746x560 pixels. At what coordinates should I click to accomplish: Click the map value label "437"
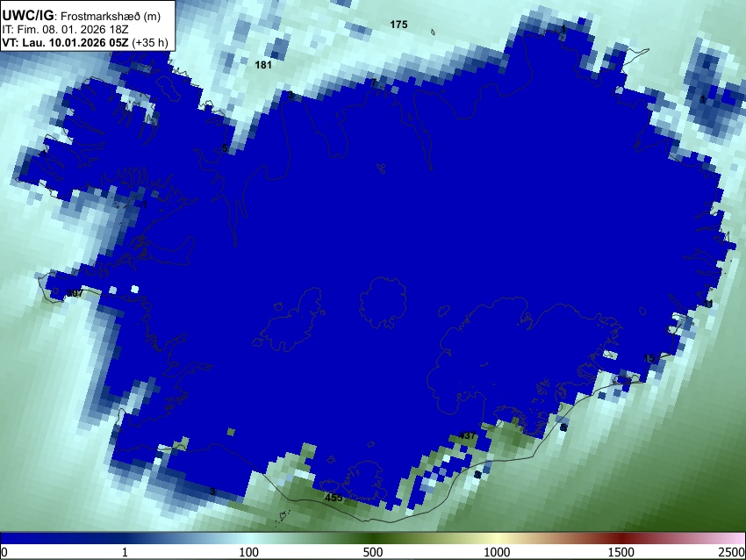pos(467,435)
